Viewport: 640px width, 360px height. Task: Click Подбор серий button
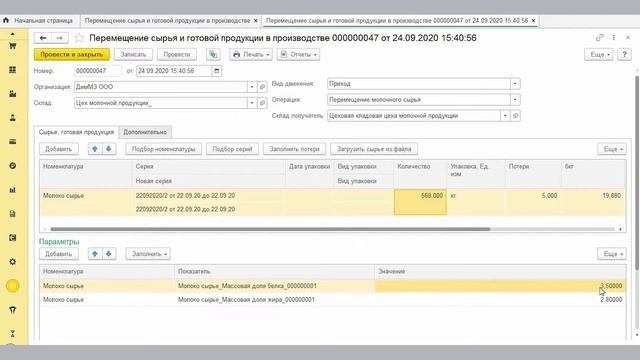pos(233,149)
